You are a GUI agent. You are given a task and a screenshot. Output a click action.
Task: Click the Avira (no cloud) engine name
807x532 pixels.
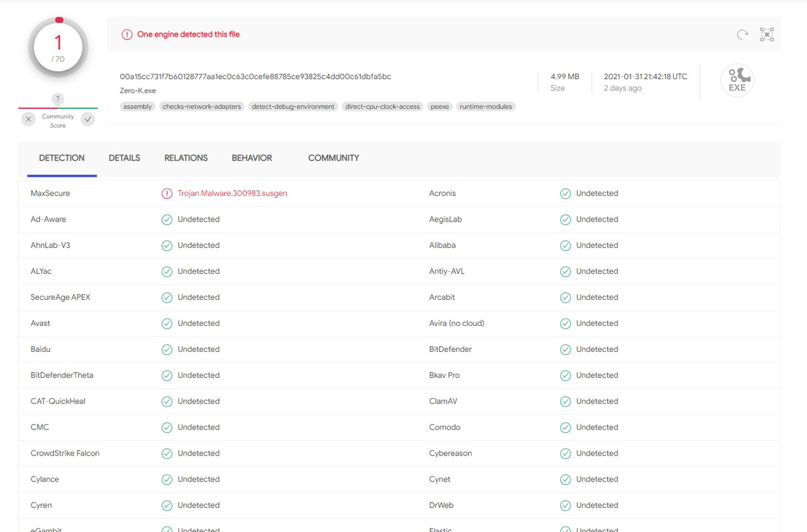pos(456,323)
